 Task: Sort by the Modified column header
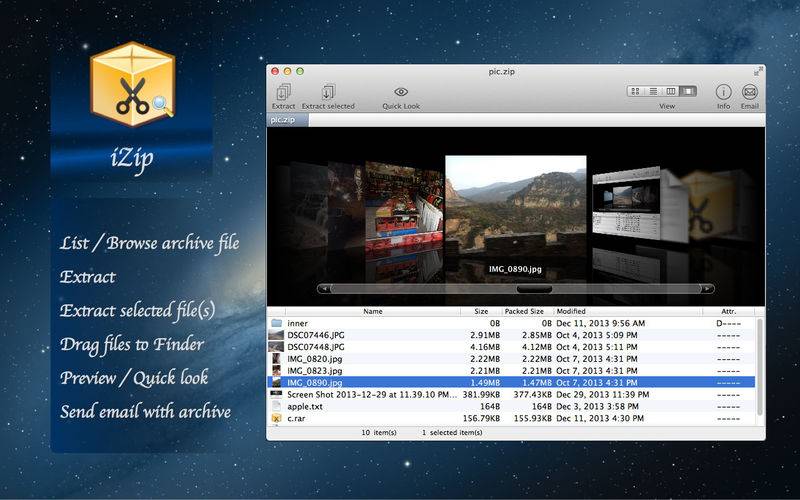[x=628, y=311]
